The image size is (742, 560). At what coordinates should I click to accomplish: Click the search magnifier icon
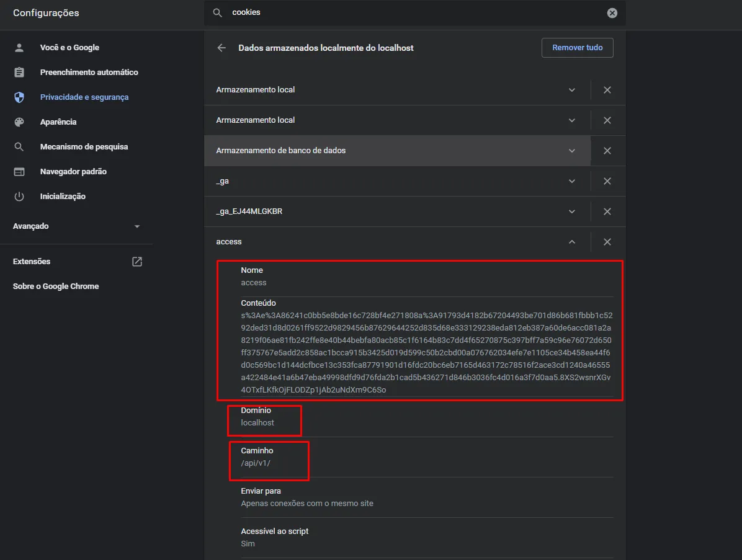[x=217, y=13]
